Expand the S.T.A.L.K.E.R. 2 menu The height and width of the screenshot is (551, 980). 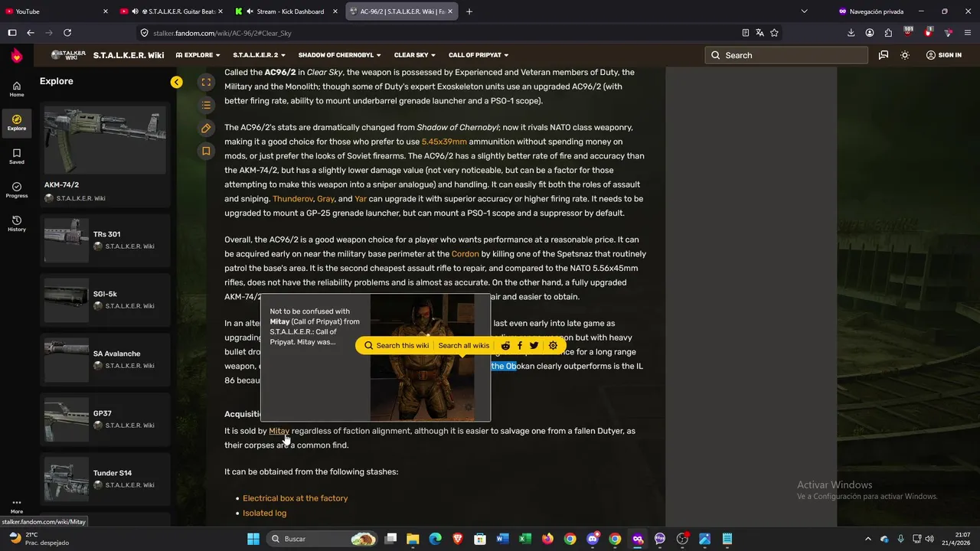(x=259, y=55)
